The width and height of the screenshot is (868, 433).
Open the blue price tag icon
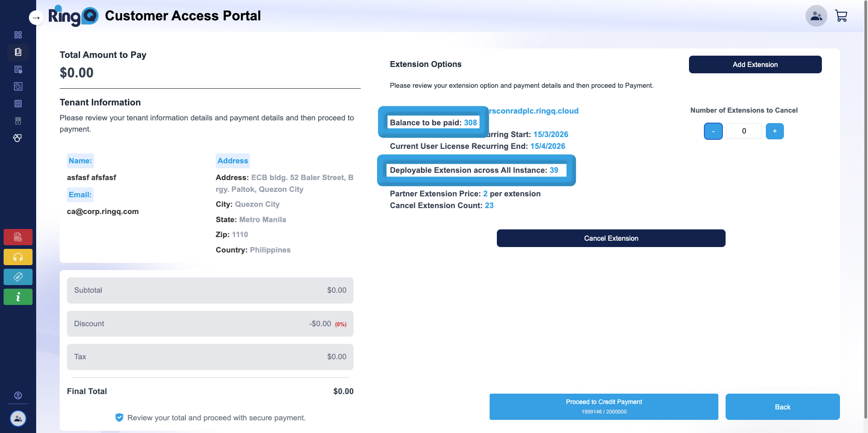18,277
